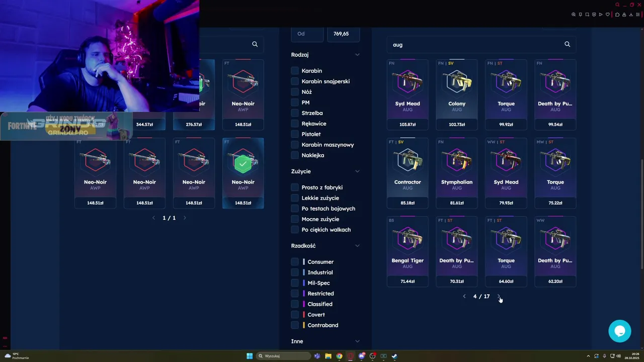Click the search magnifier in the left inventory panel
The width and height of the screenshot is (644, 362).
[x=255, y=44]
